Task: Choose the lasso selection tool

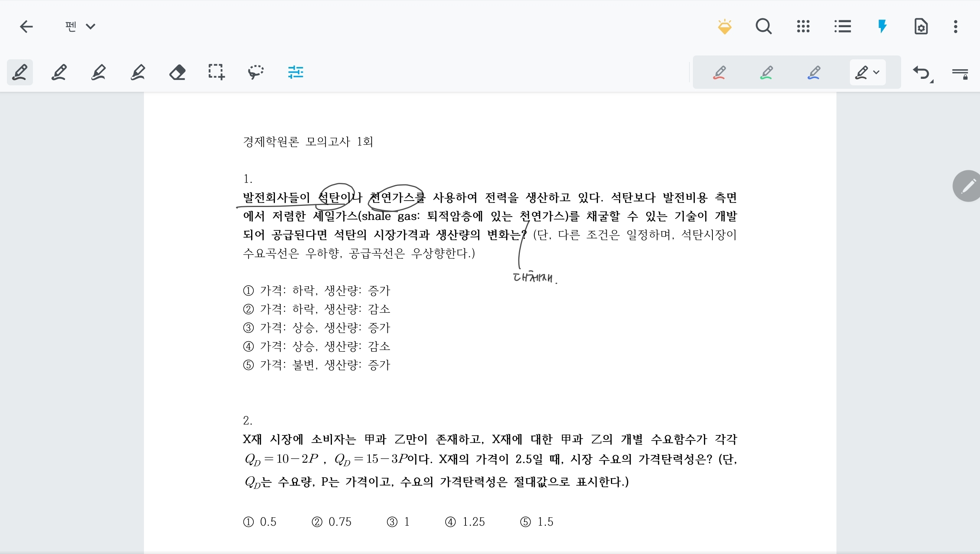Action: coord(256,72)
